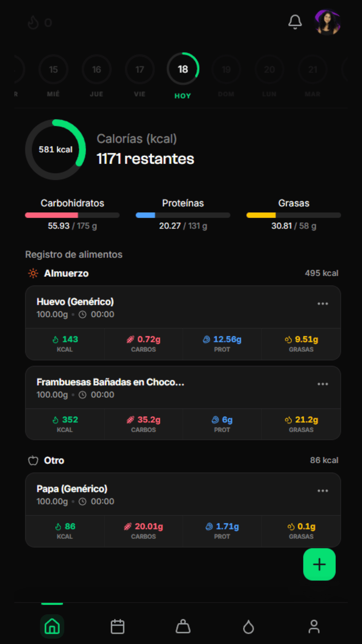Select day 17 VIE in date strip
The height and width of the screenshot is (644, 362).
click(139, 76)
